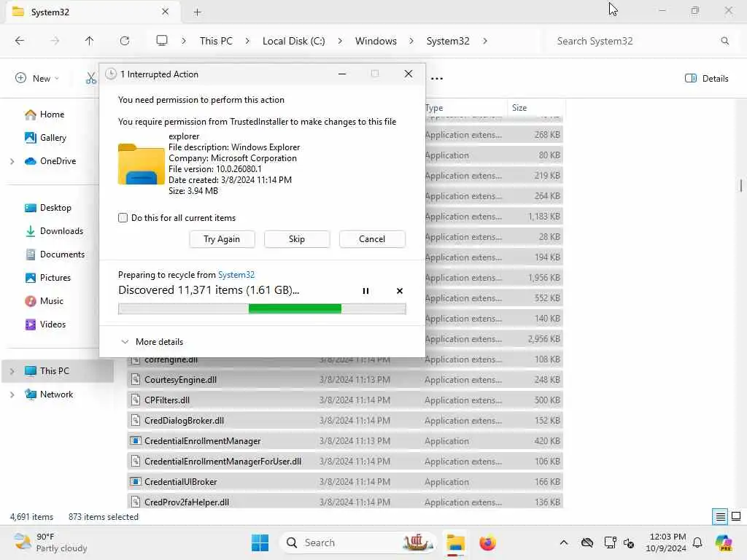This screenshot has height=560, width=747.
Task: Select OneDrive in the sidebar
Action: coord(58,161)
